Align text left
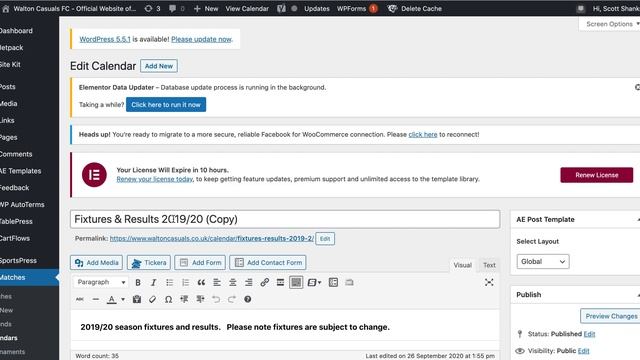The image size is (640, 360). (x=217, y=282)
